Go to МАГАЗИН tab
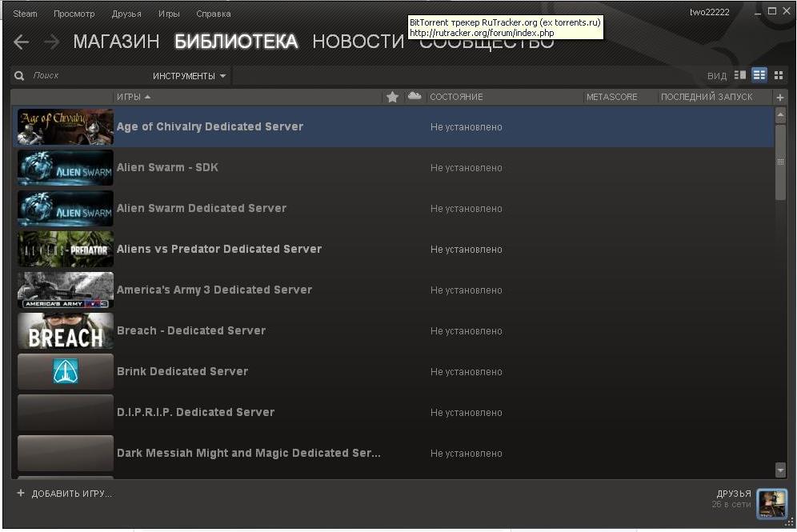This screenshot has height=532, width=797. [x=116, y=42]
